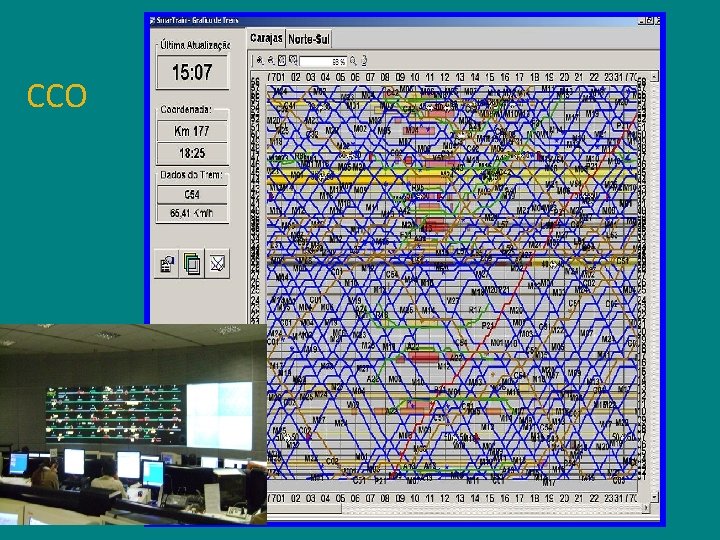Click the zoom percentage input field
This screenshot has width=720, height=540.
(x=323, y=61)
